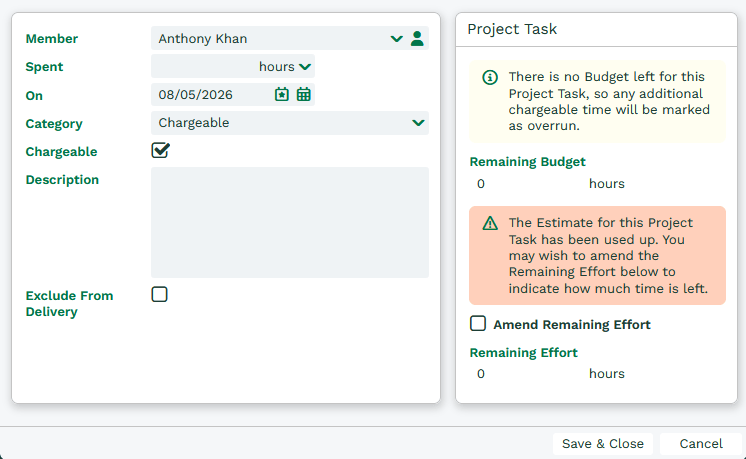The image size is (746, 459).
Task: Click inside the Description text area
Action: (x=290, y=222)
